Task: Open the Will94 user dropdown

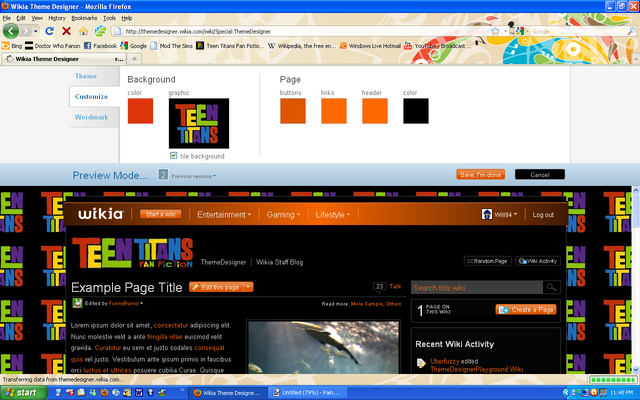Action: 506,215
